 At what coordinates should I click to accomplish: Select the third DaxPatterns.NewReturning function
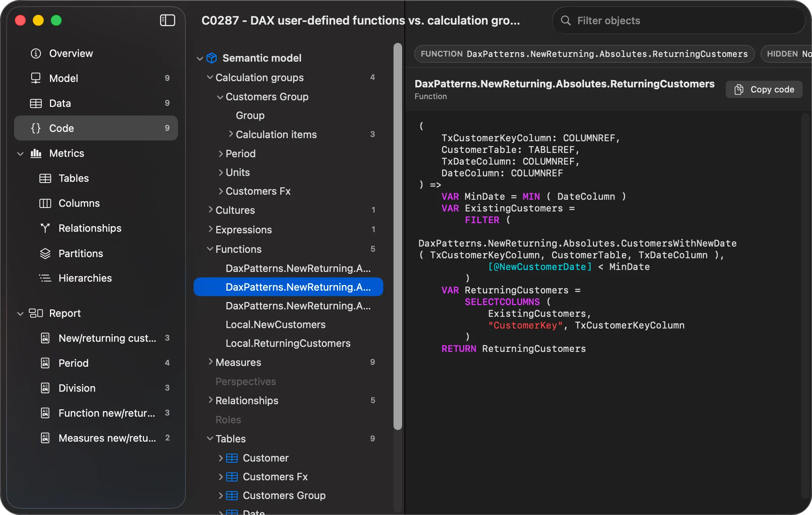point(288,306)
